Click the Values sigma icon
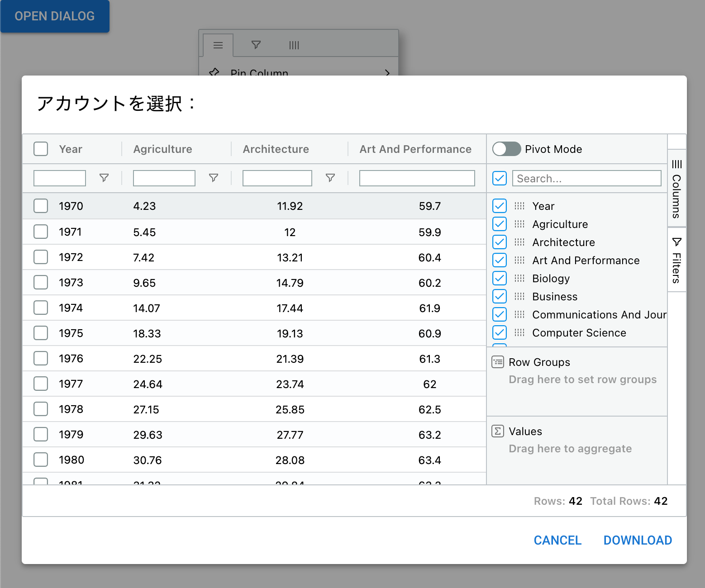 [x=498, y=431]
